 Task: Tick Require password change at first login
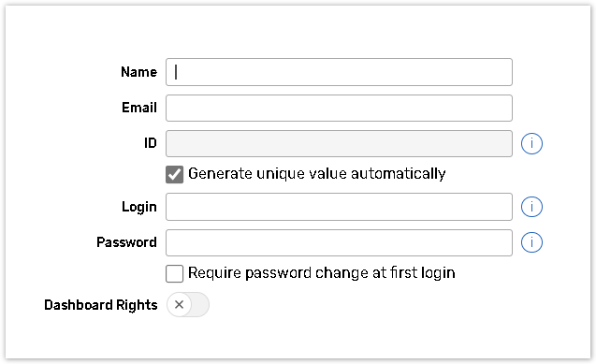(x=174, y=273)
